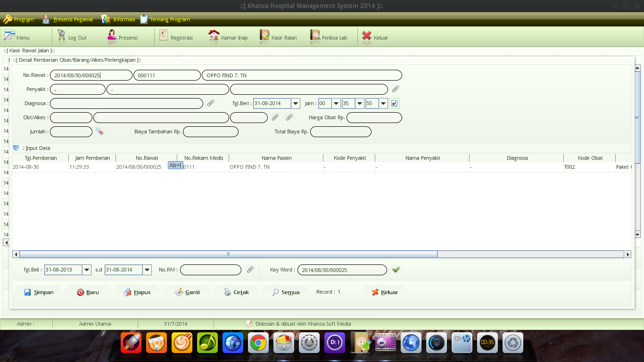Expand the Jam minutes dropdown showing 35
The height and width of the screenshot is (362, 644).
(360, 103)
